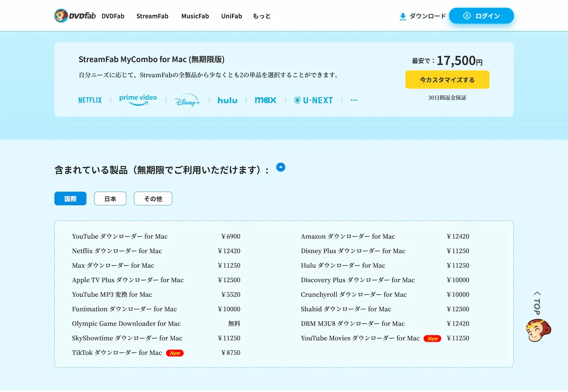Click the floating mascot monkey character
Image resolution: width=568 pixels, height=392 pixels.
click(538, 330)
